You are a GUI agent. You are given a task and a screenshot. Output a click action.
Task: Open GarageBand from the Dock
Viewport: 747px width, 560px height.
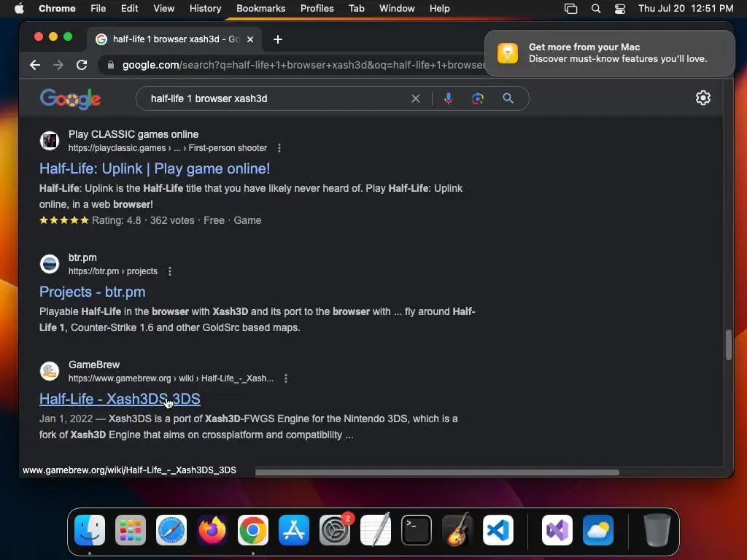click(x=457, y=529)
